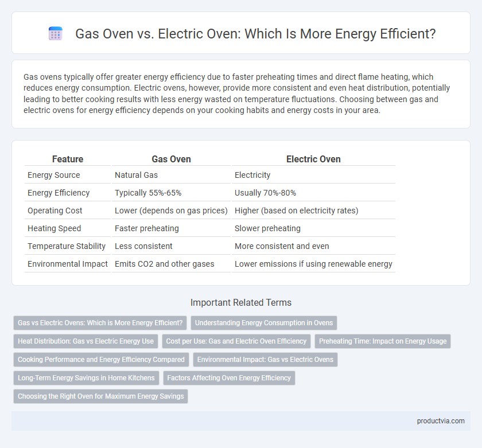Open 'Gas vs Electric Ovens: Which is More Energy Efficient?' tag
482x448 pixels.
tap(100, 323)
